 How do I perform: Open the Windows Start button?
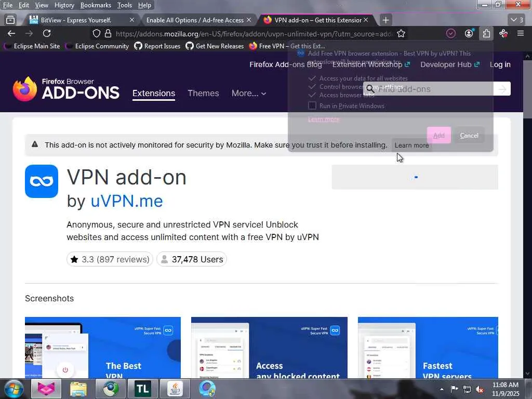pyautogui.click(x=14, y=389)
